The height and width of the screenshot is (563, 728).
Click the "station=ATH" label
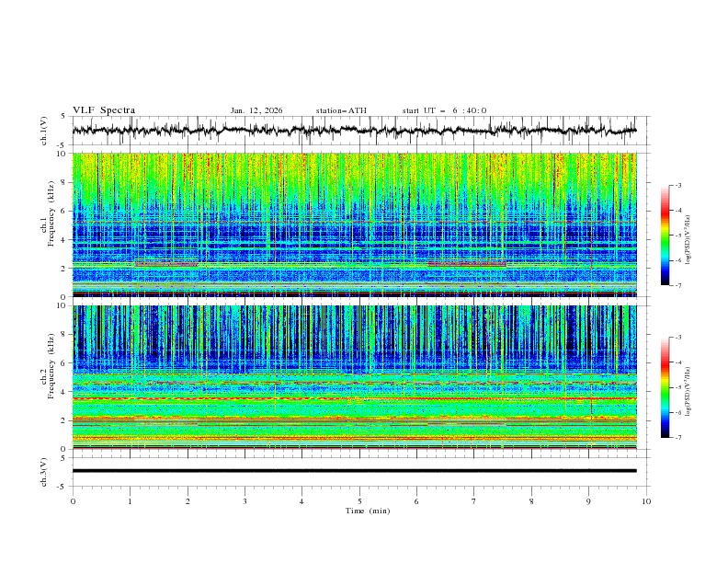(x=341, y=110)
